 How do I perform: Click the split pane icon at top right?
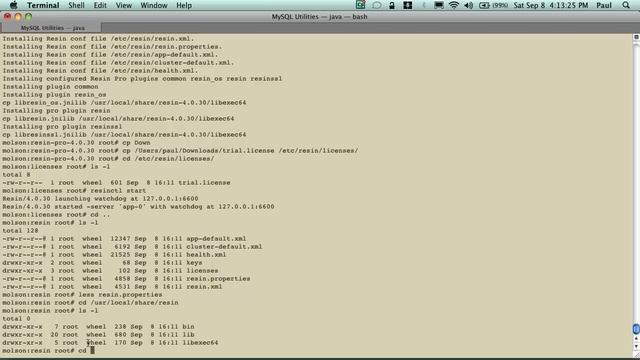point(636,37)
